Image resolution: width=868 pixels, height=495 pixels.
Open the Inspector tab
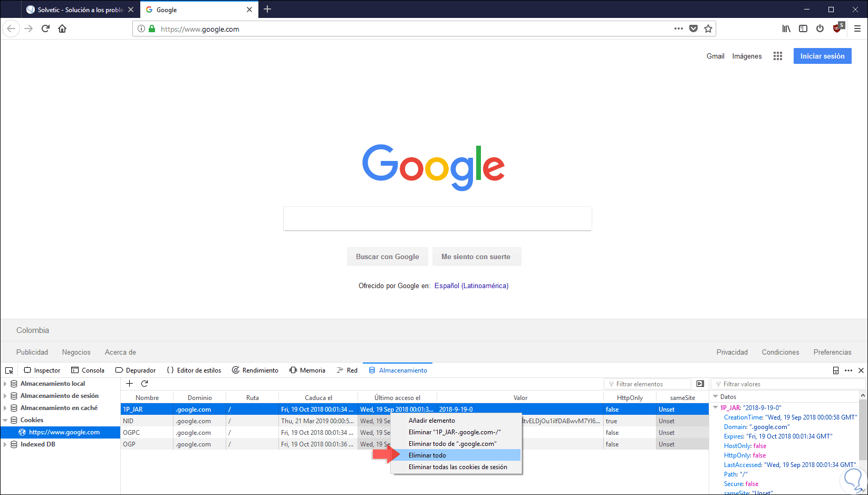(x=42, y=370)
